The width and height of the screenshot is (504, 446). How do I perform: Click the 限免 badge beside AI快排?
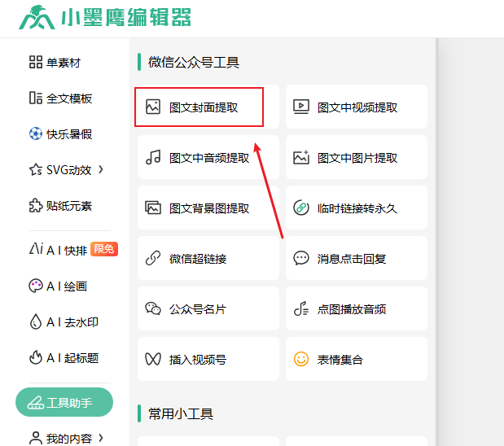[x=104, y=250]
